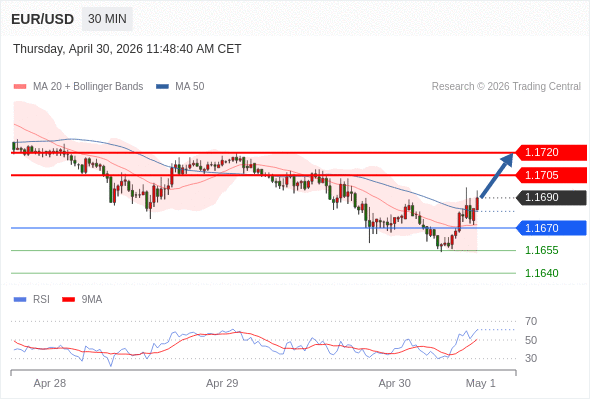The height and width of the screenshot is (400, 590).
Task: Click the RSI 30 level label
Action: 531,358
